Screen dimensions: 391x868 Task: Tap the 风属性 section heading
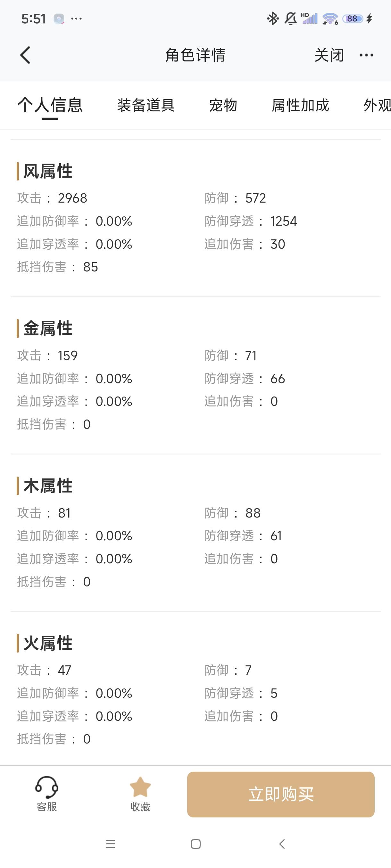coord(48,171)
